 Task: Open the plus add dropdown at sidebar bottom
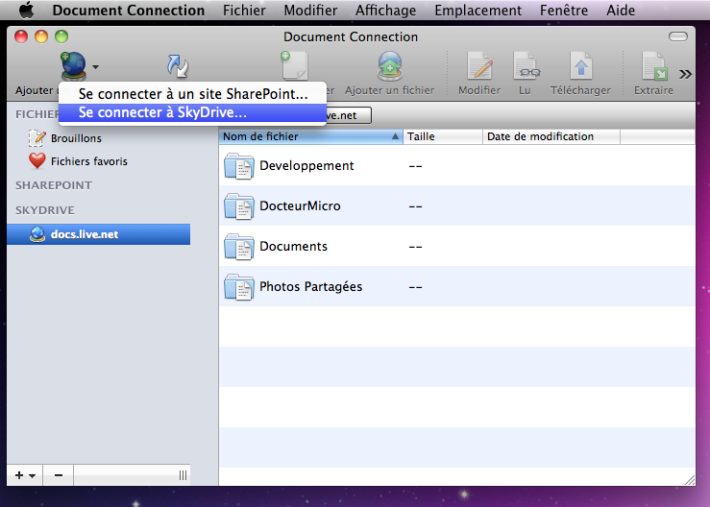click(25, 475)
